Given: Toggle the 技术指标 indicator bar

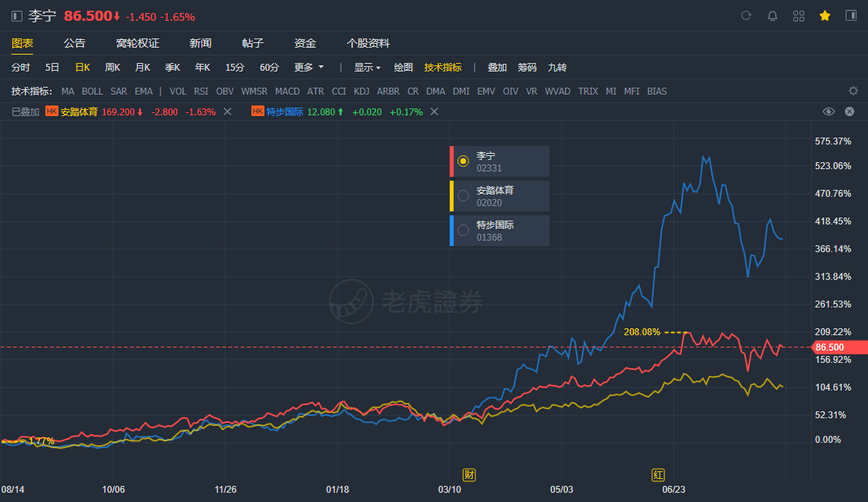Looking at the screenshot, I should coord(443,68).
